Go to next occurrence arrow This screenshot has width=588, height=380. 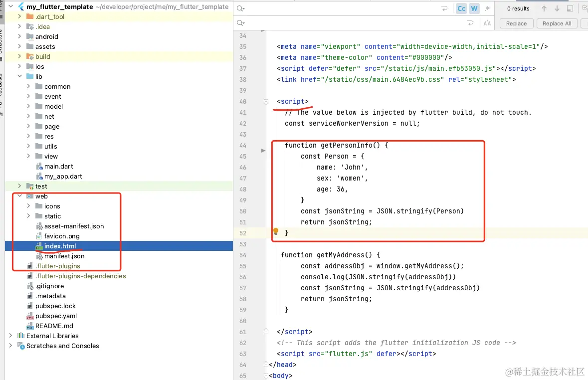coord(557,8)
